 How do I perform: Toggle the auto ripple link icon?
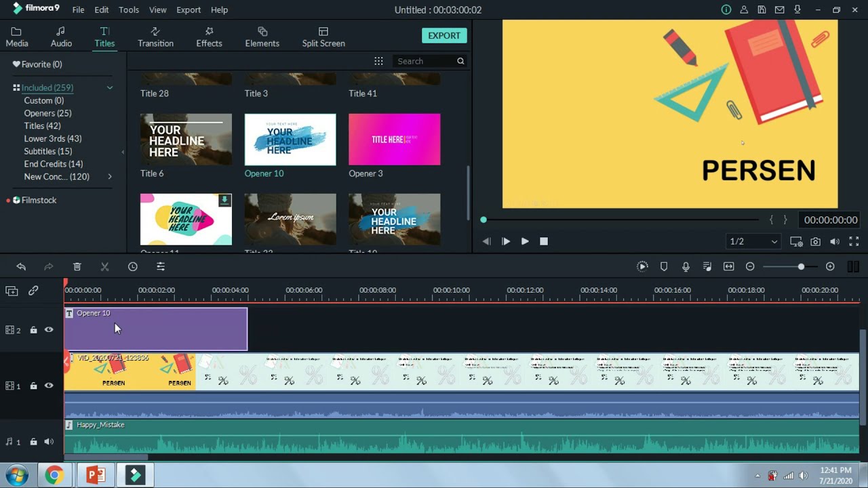coord(33,291)
